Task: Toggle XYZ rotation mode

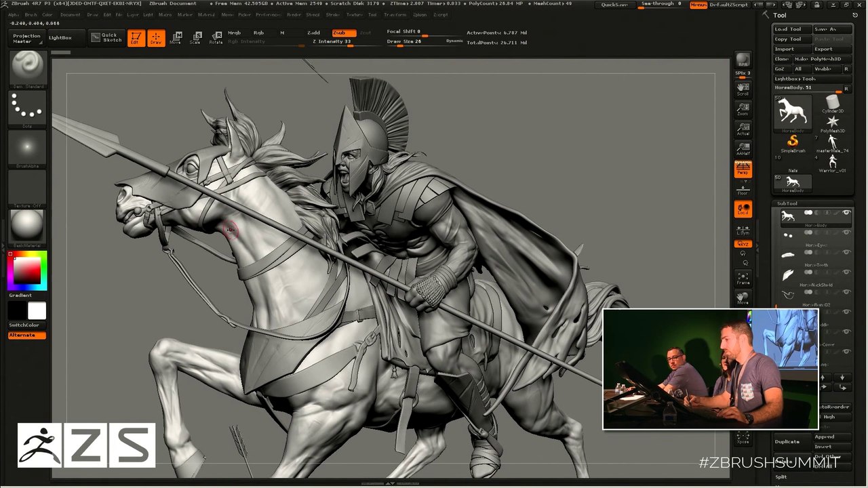Action: point(743,244)
